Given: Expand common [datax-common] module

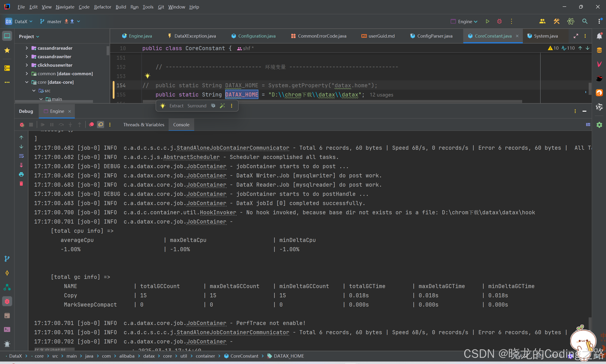Looking at the screenshot, I should (27, 74).
